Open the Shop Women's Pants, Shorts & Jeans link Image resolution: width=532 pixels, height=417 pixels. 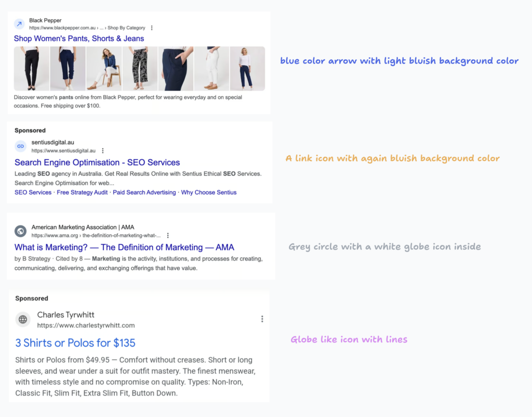tap(79, 38)
